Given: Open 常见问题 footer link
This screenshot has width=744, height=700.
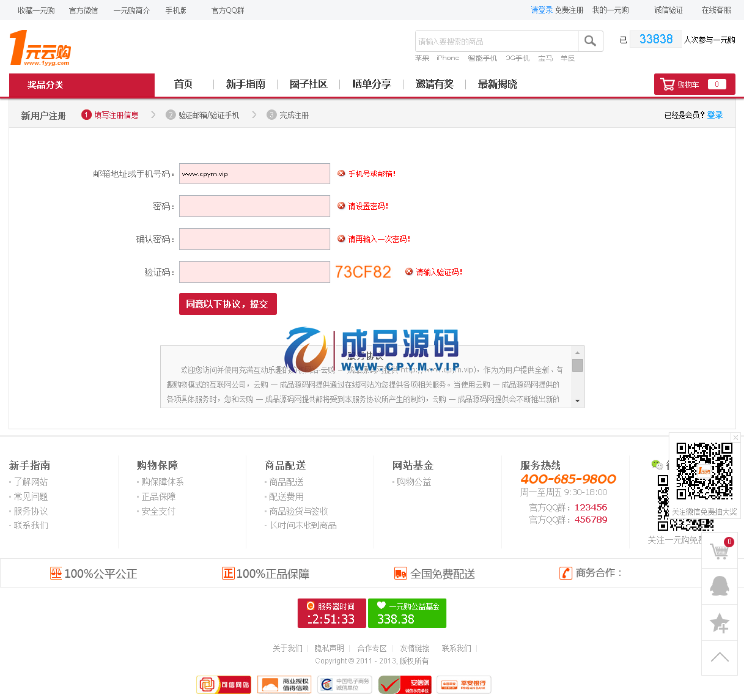Looking at the screenshot, I should 31,497.
